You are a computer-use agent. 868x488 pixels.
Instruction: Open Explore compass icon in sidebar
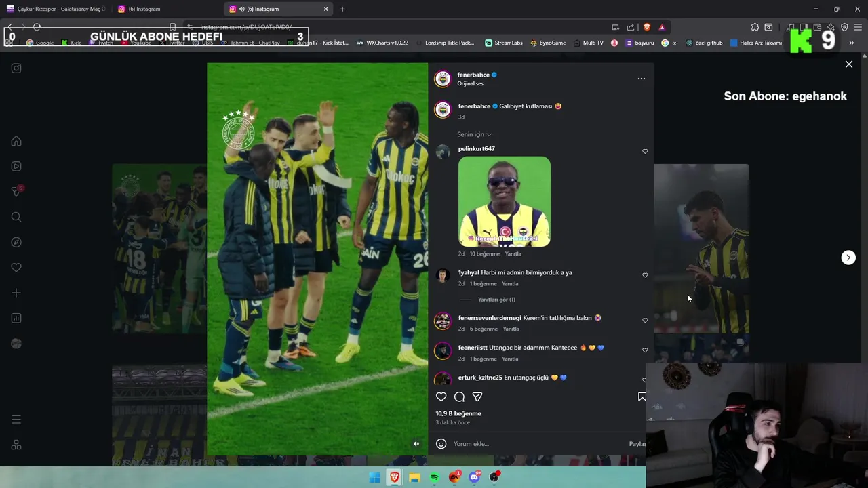click(x=16, y=242)
